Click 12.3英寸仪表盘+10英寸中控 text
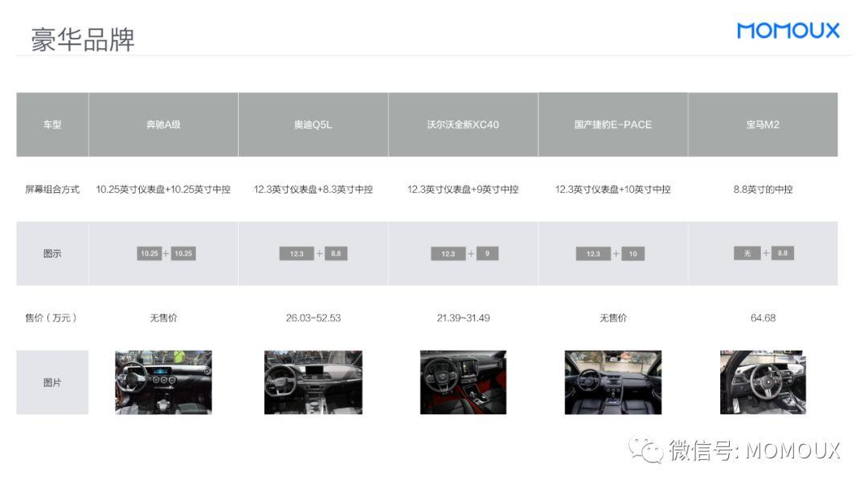The width and height of the screenshot is (868, 489). click(x=612, y=189)
